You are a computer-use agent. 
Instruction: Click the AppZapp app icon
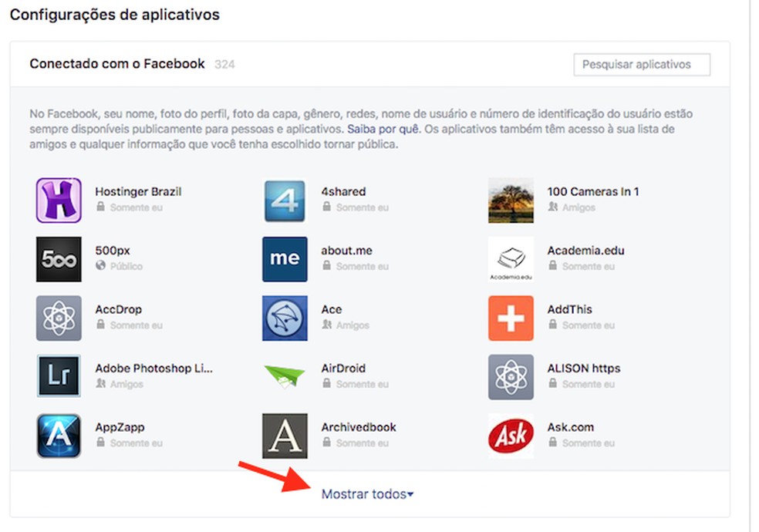coord(59,436)
